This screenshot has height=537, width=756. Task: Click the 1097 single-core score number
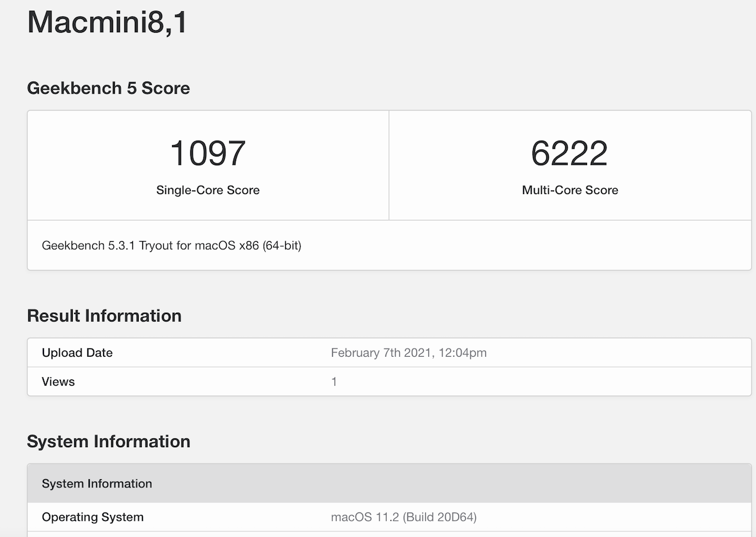(x=208, y=153)
